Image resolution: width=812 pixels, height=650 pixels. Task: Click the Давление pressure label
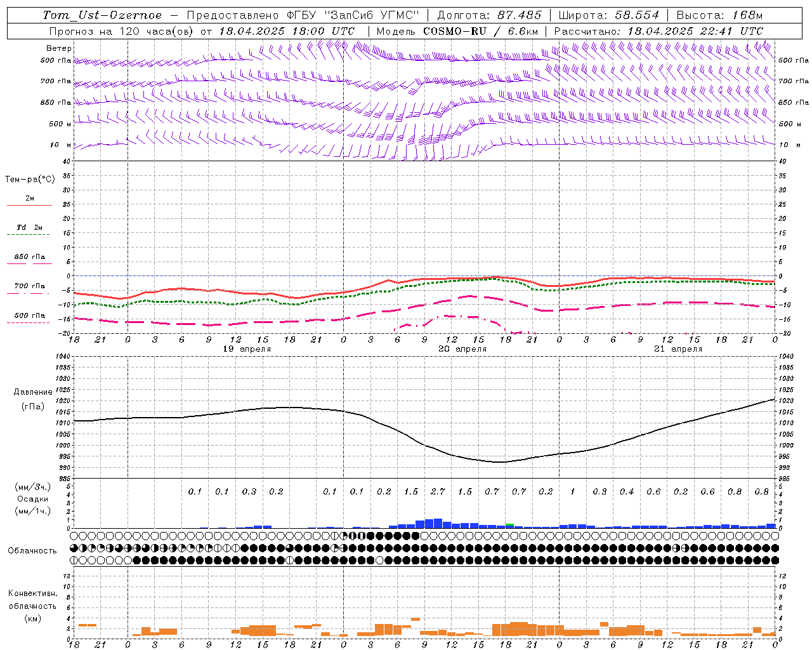[x=33, y=392]
